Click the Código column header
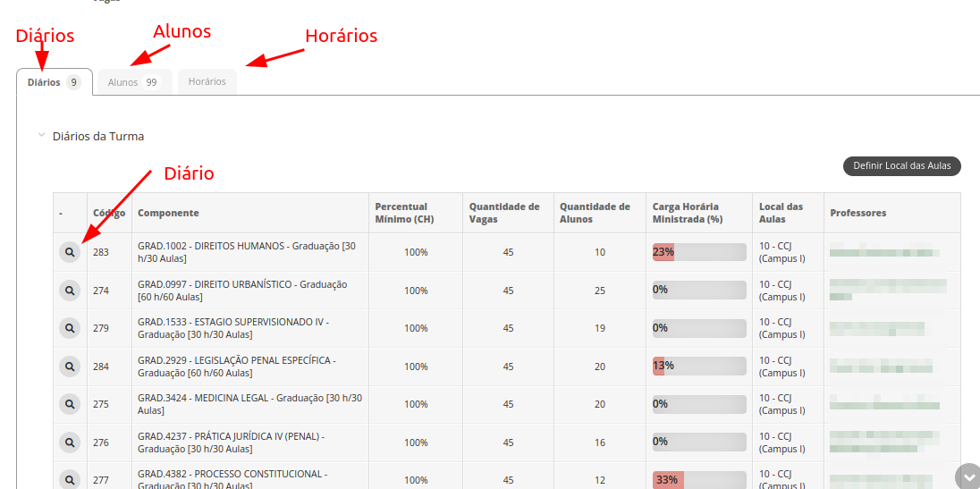The height and width of the screenshot is (489, 980). coord(109,213)
